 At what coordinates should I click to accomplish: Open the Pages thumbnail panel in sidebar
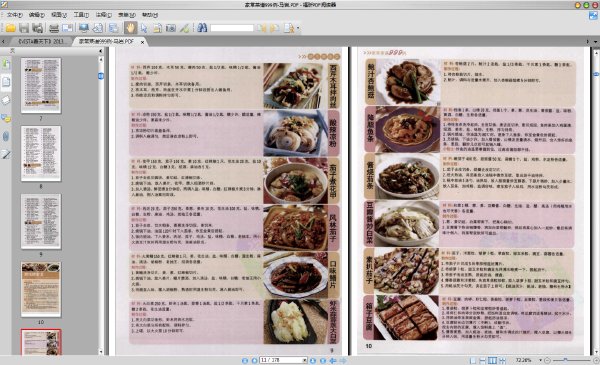point(6,81)
